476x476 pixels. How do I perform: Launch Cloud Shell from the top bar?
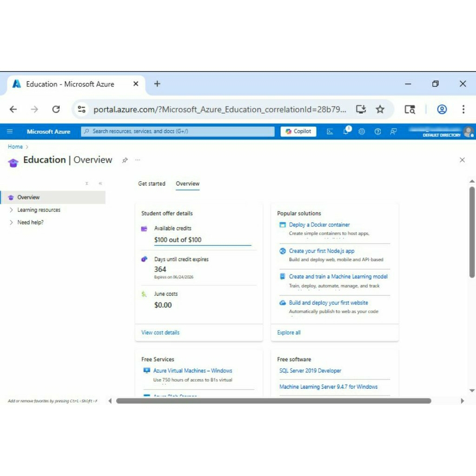330,132
